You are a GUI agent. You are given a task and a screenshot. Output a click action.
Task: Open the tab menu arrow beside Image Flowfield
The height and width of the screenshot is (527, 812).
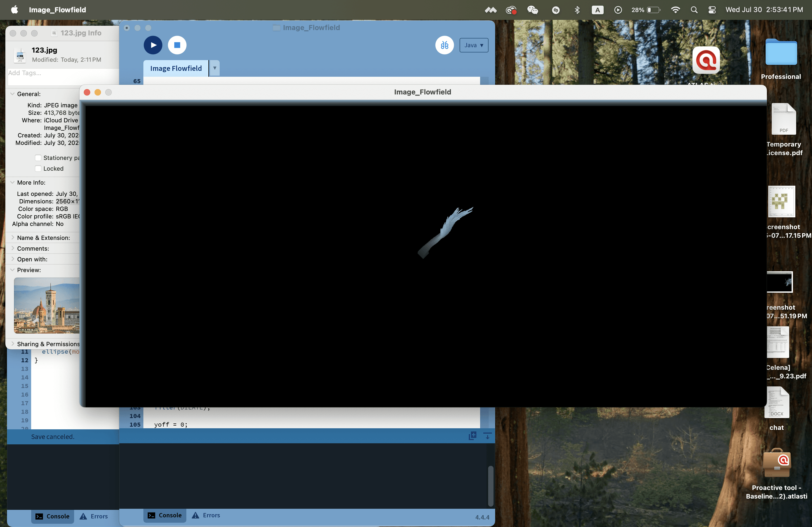coord(215,68)
